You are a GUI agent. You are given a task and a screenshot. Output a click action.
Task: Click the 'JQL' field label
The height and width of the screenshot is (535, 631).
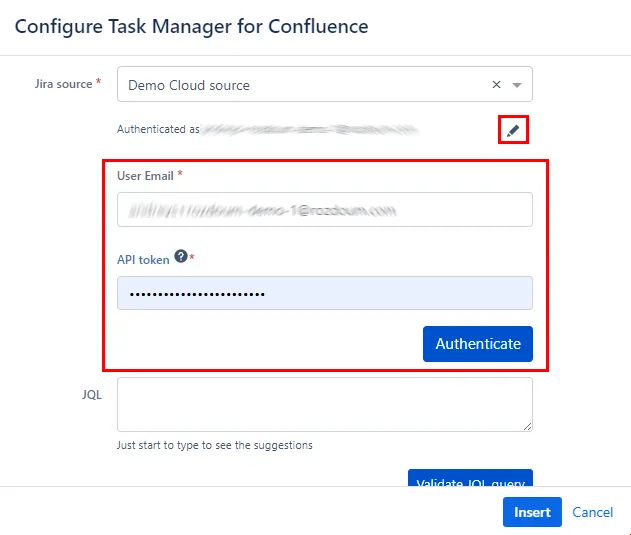point(92,395)
